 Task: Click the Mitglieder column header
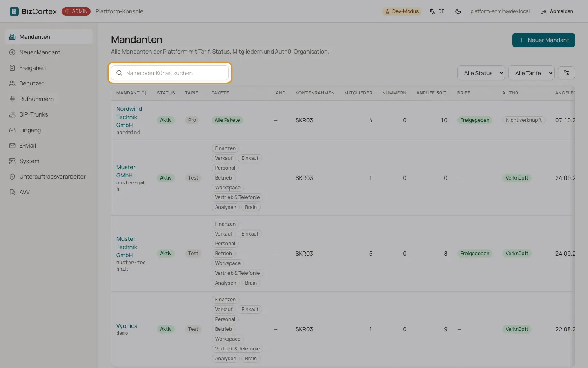click(358, 93)
